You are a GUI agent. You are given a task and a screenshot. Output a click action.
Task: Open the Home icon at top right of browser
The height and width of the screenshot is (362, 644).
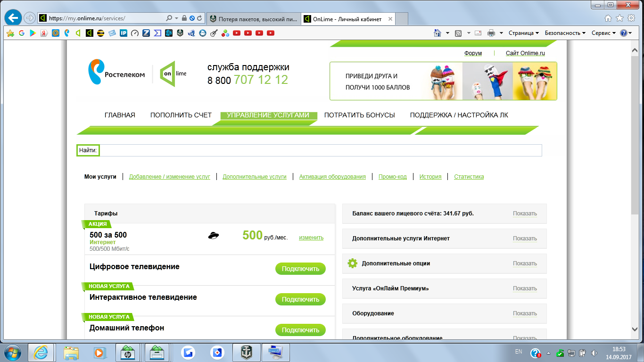(x=608, y=18)
